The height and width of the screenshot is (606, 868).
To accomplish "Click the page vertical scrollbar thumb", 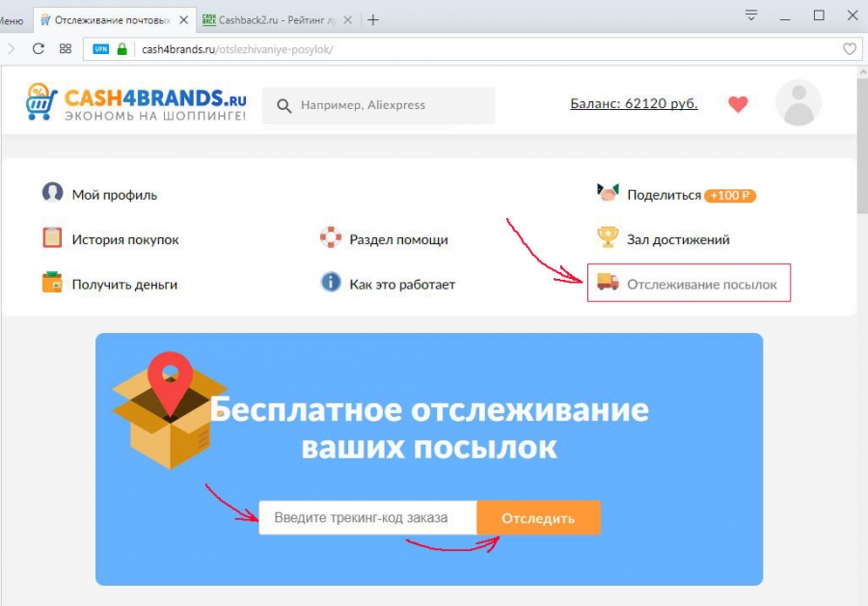I will point(862,146).
